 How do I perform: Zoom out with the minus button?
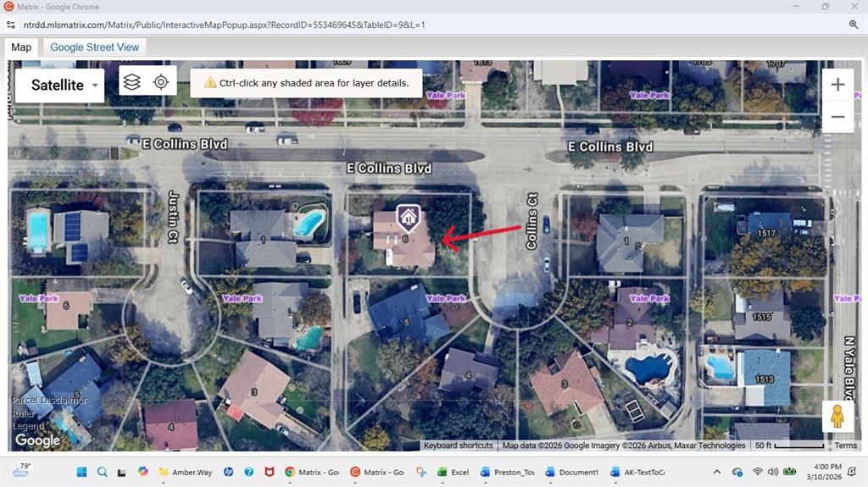pos(837,117)
